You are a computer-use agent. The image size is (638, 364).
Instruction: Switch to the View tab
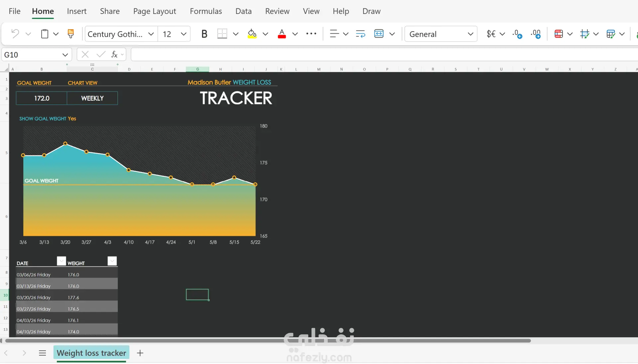point(311,11)
